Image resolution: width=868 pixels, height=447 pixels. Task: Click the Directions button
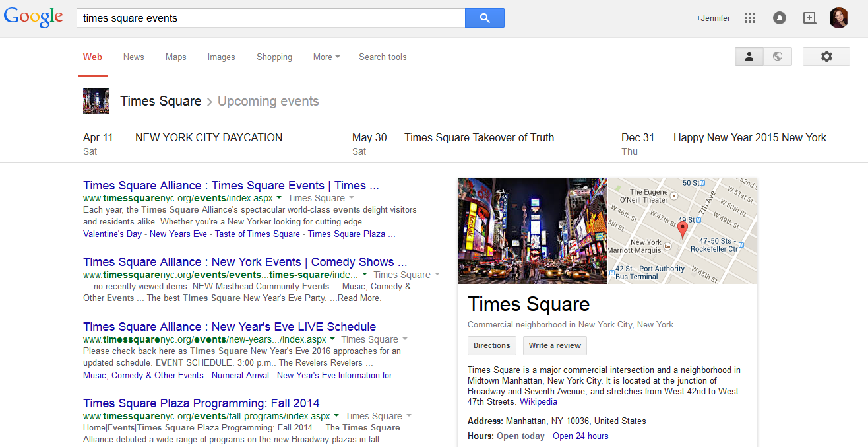[x=491, y=345]
